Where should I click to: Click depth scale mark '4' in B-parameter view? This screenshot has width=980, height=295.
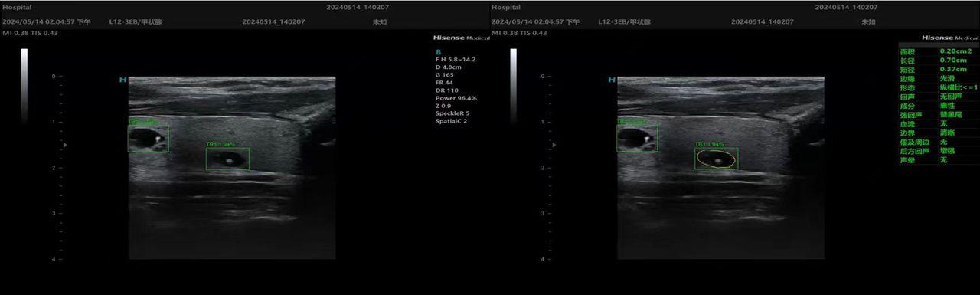pos(53,260)
